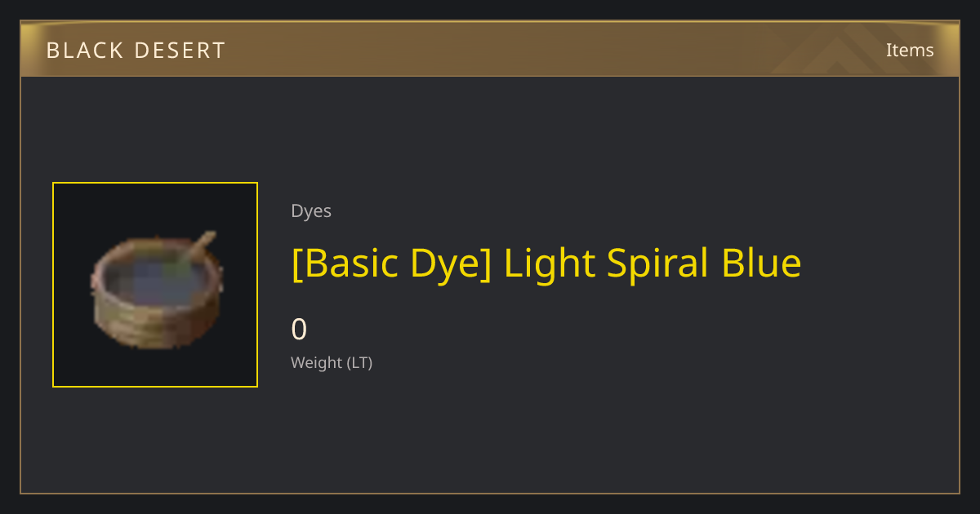Click the yellow-bordered item thumbnail frame
980x514 pixels.
pyautogui.click(x=155, y=285)
